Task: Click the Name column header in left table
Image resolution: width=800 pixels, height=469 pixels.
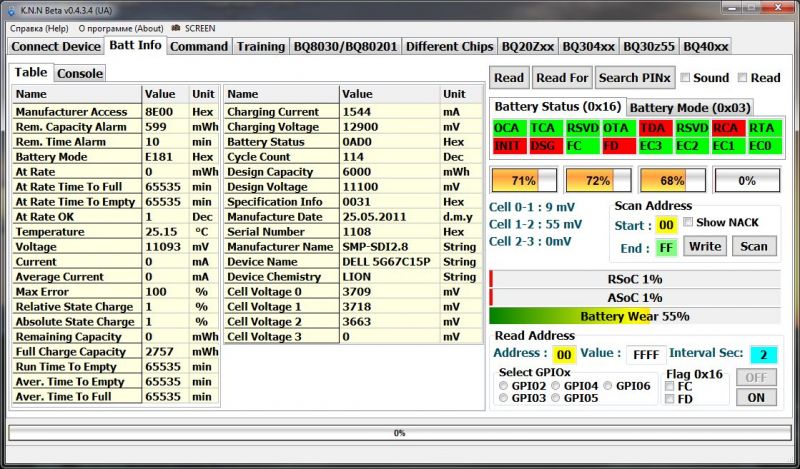Action: click(77, 94)
